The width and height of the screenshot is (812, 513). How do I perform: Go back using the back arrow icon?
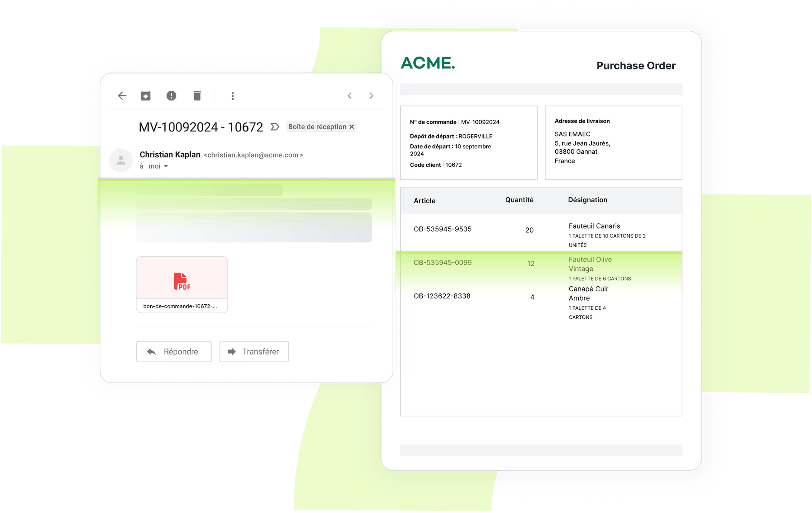click(x=122, y=96)
